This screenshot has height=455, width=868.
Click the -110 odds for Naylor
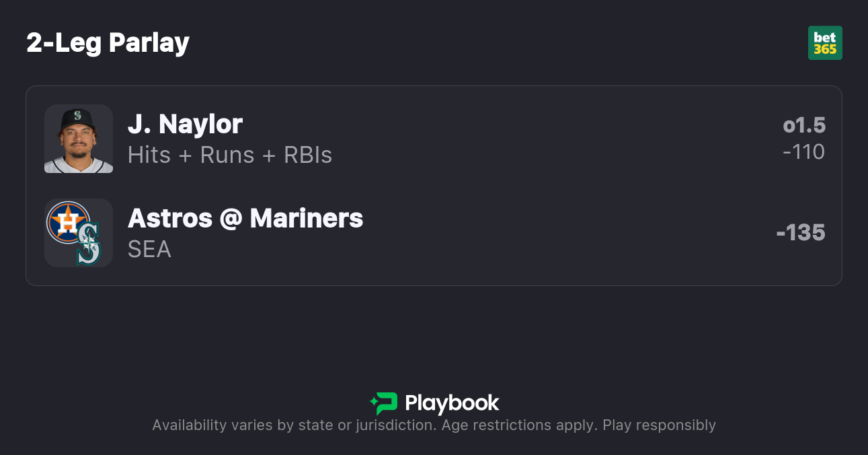pos(803,152)
